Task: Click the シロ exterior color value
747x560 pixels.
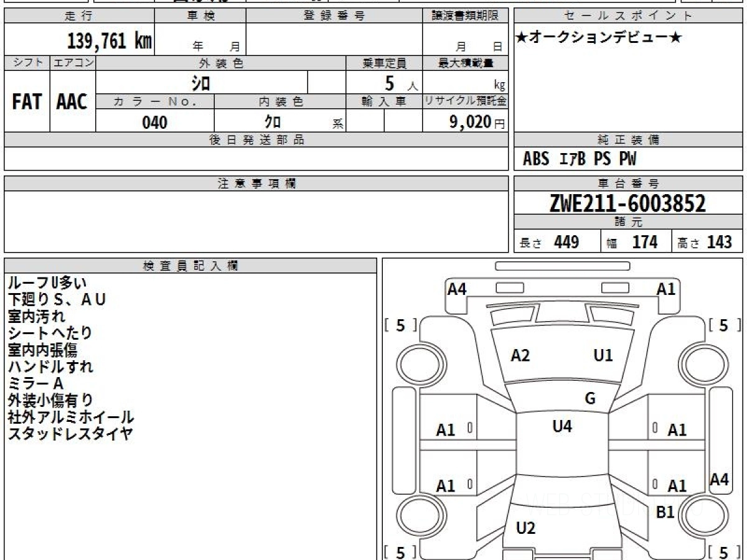Action: (x=201, y=82)
